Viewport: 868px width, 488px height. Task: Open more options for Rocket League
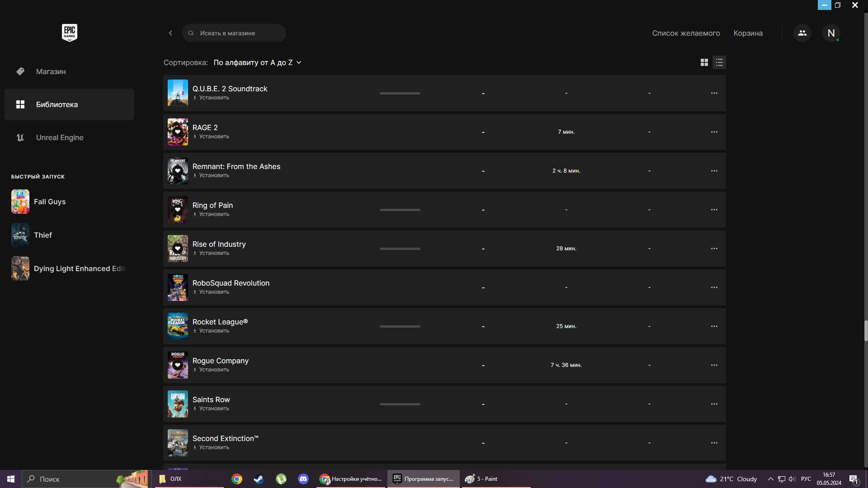pos(714,326)
